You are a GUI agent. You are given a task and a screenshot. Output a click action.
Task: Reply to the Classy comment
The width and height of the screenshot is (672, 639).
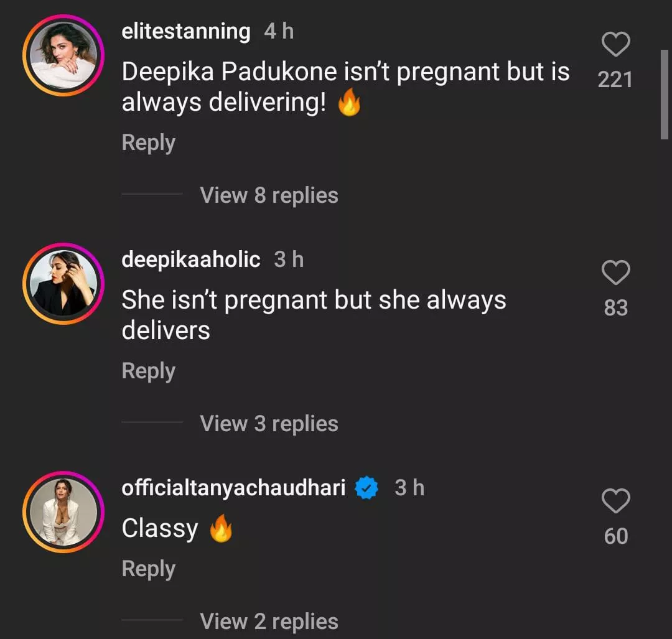pos(148,569)
